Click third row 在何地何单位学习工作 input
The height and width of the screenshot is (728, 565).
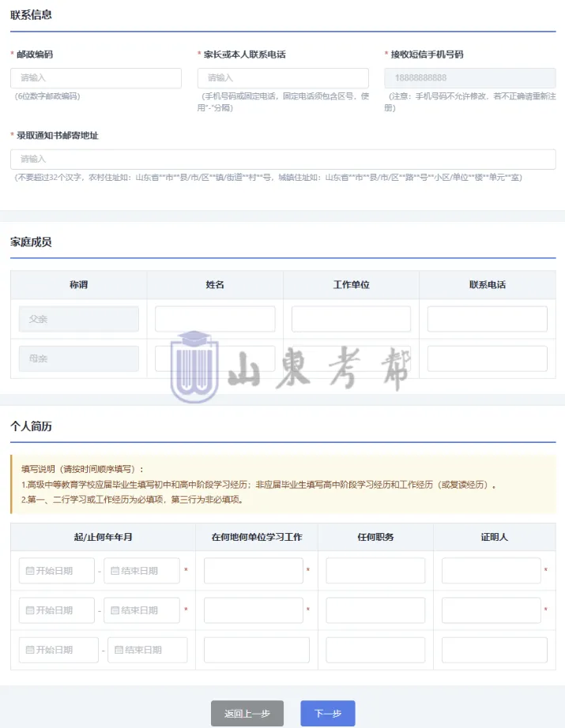click(x=257, y=650)
